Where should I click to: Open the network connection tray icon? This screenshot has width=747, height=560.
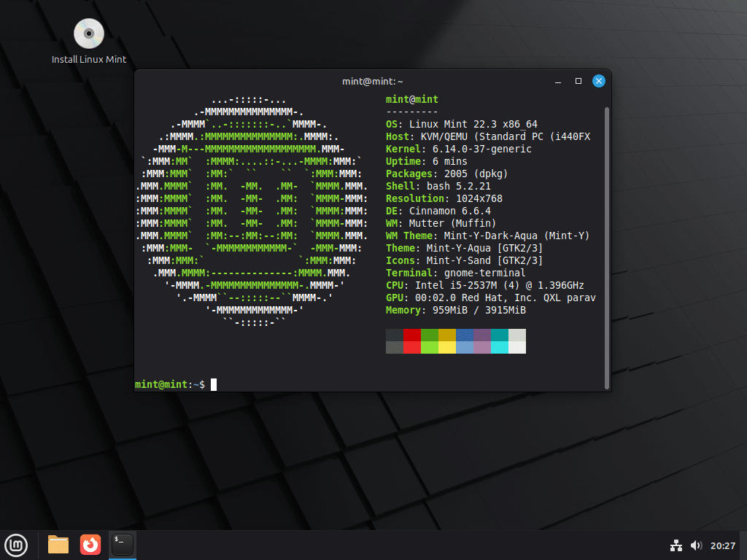tap(676, 545)
